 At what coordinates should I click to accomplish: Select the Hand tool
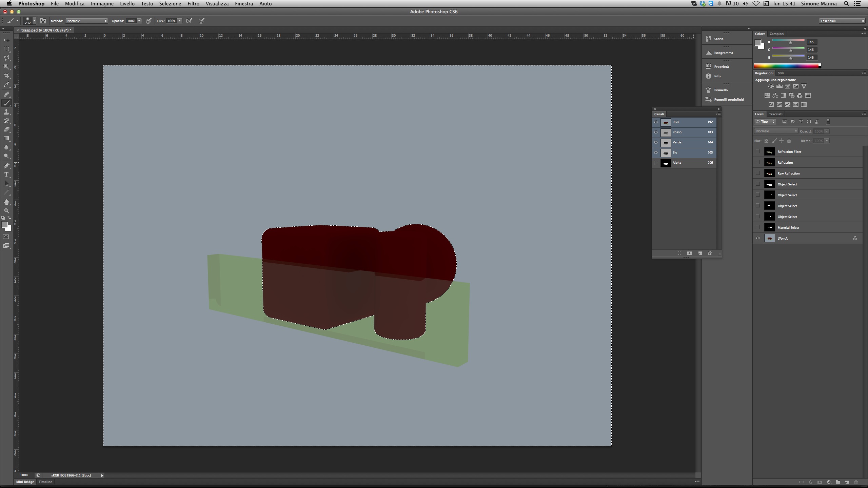pos(6,202)
